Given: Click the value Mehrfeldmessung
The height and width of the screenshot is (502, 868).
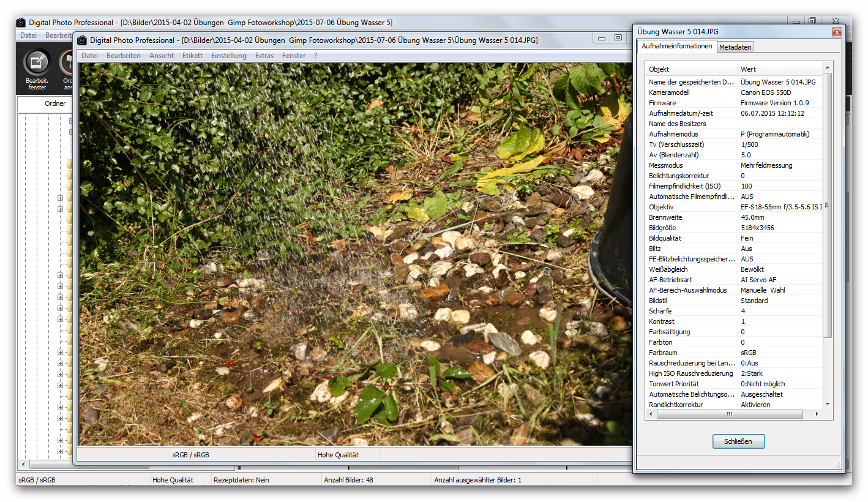Looking at the screenshot, I should [766, 165].
